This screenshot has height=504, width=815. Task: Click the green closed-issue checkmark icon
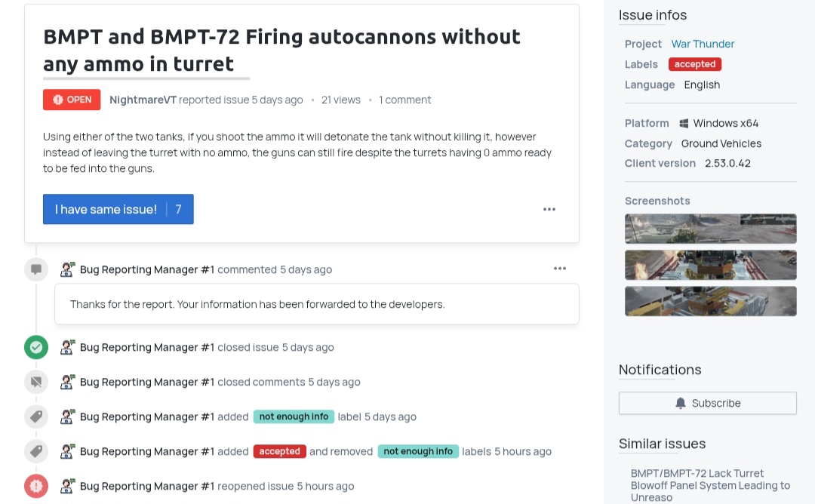[36, 347]
